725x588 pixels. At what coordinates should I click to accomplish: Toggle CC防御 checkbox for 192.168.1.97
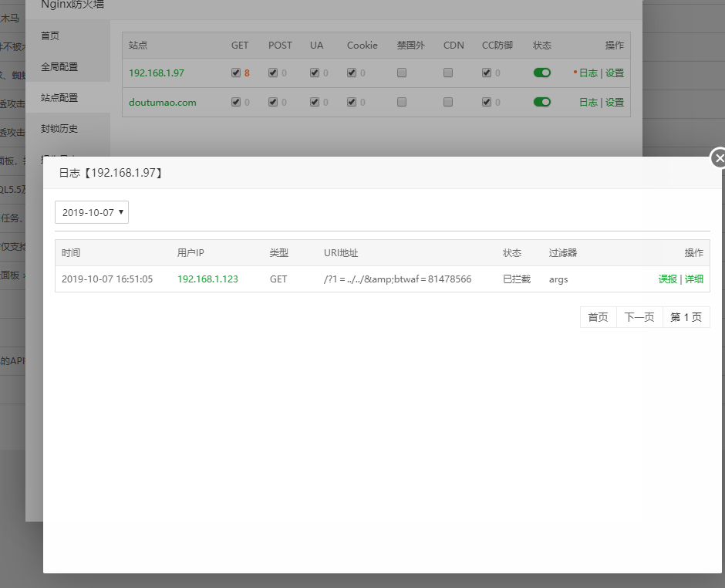[487, 73]
